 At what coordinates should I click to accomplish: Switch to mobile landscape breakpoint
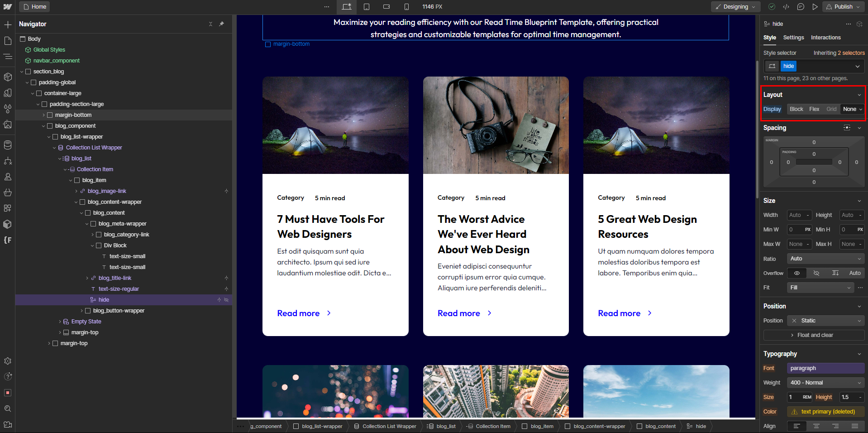(386, 7)
